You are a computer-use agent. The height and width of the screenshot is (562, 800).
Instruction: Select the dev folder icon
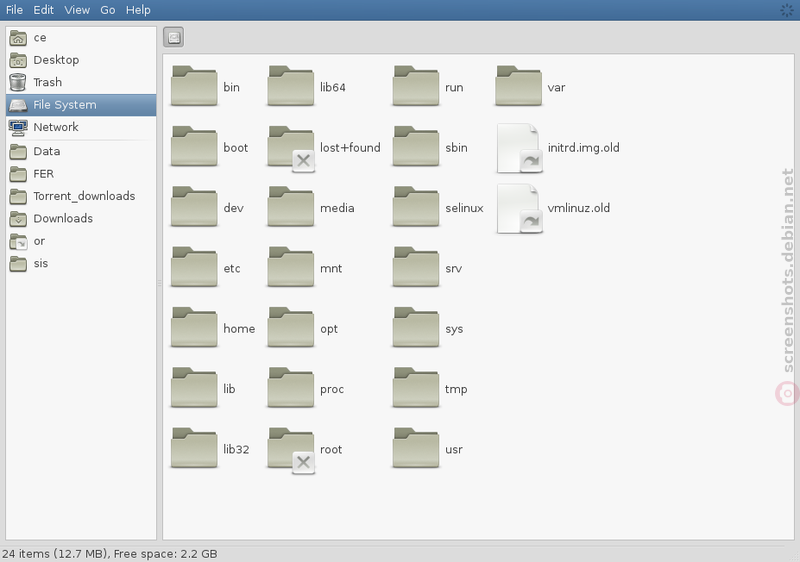pyautogui.click(x=194, y=207)
